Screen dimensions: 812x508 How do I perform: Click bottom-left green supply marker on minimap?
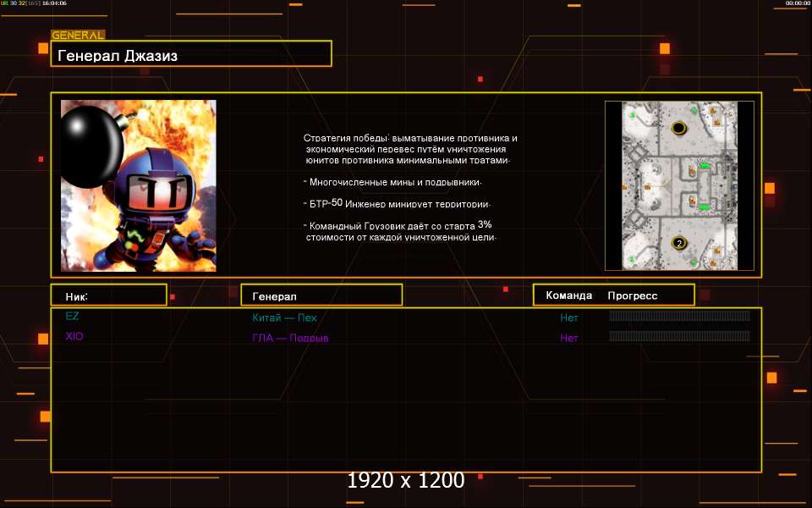coord(632,259)
